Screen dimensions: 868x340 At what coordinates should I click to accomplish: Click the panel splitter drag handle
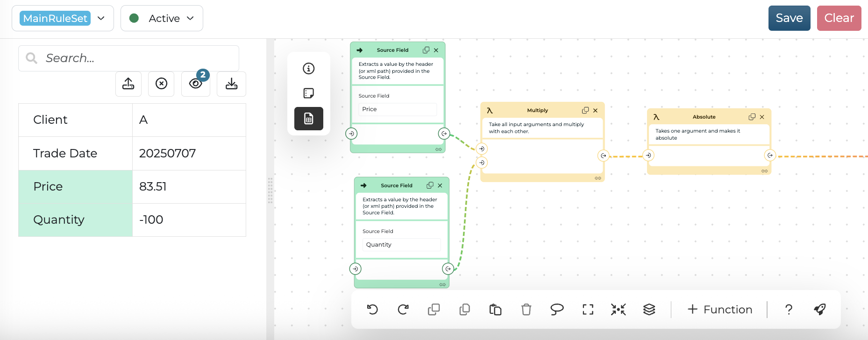tap(270, 191)
